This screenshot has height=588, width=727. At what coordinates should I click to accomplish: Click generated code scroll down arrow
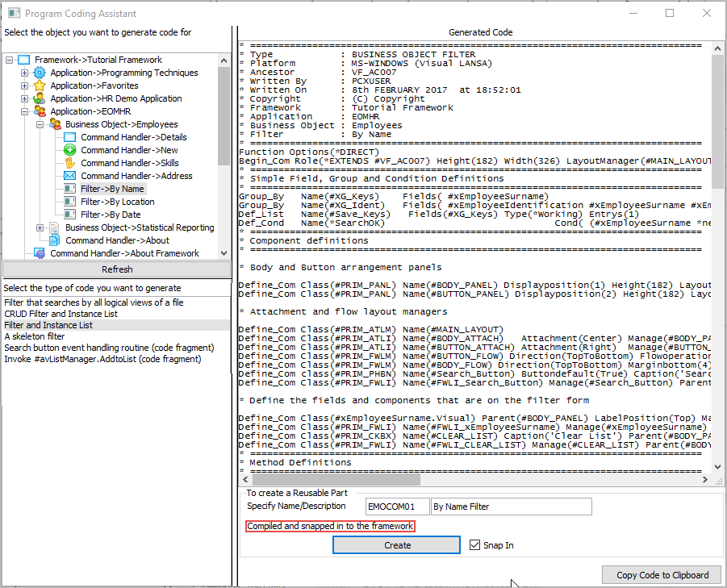pyautogui.click(x=717, y=466)
